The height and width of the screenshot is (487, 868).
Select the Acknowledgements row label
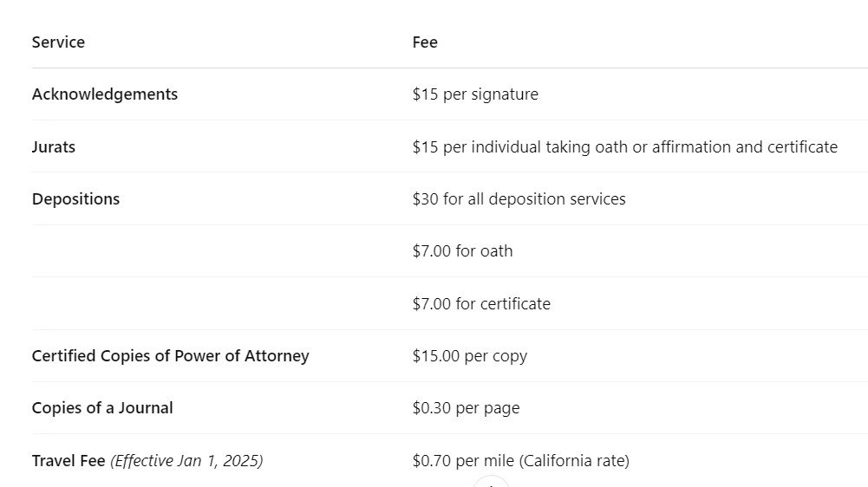pos(105,94)
